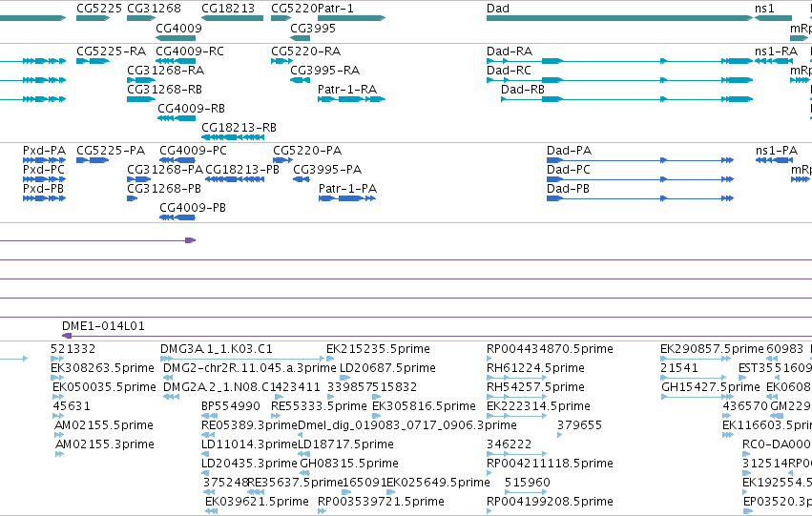Select transcript CG3995-RA label
Screen dimensions: 812x516
pyautogui.click(x=324, y=71)
